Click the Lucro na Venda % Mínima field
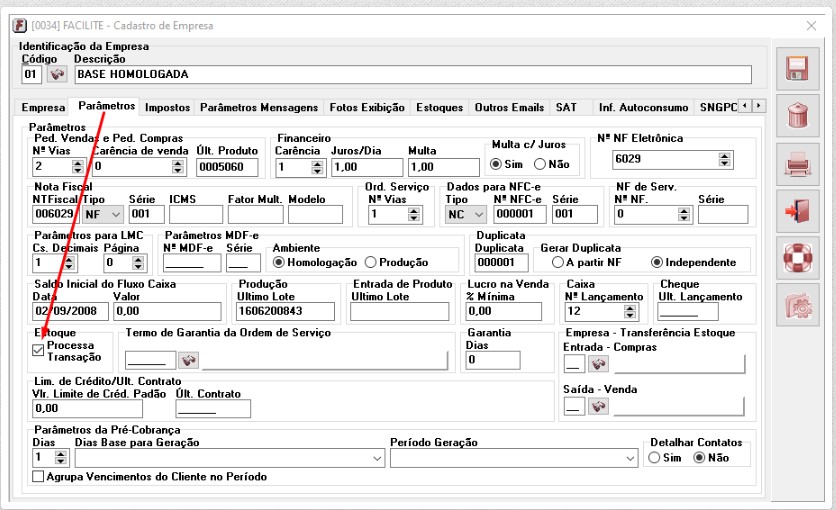The image size is (836, 510). [x=503, y=311]
